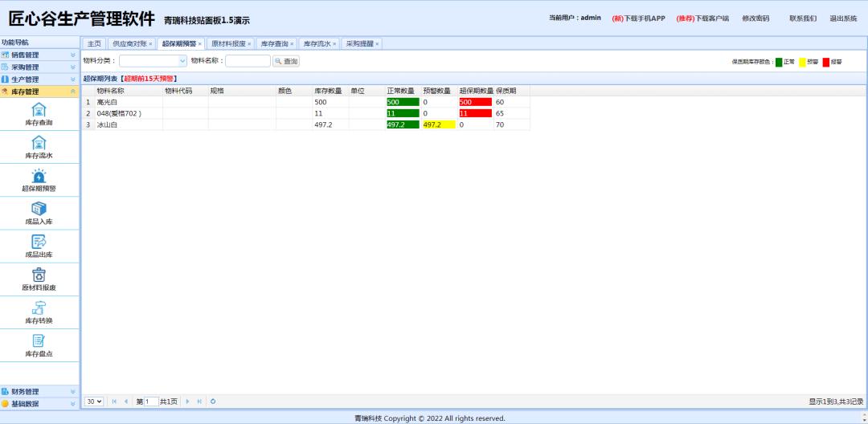The width and height of the screenshot is (868, 424).
Task: Open 原材料报废 trash icon
Action: pos(39,275)
